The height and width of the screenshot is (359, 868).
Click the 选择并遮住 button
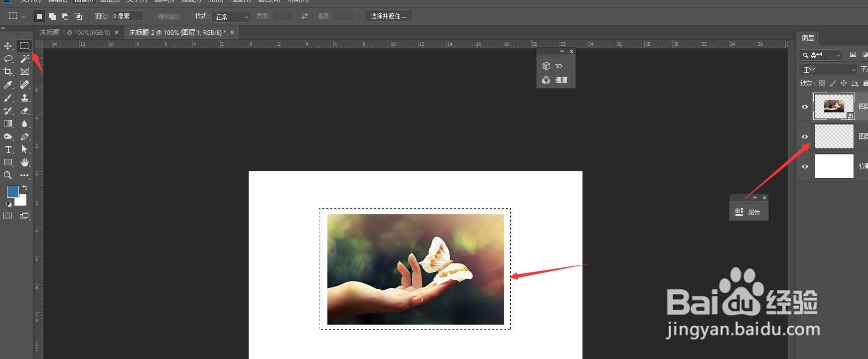388,16
